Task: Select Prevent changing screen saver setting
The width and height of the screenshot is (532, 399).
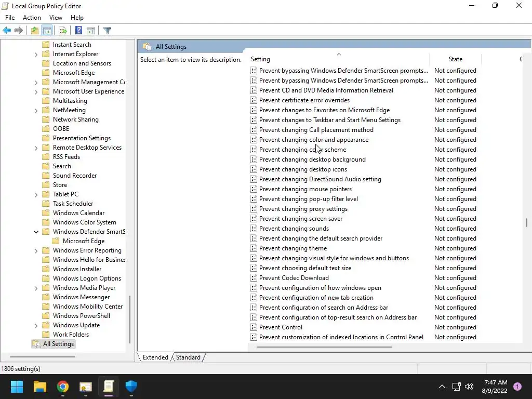Action: point(301,219)
